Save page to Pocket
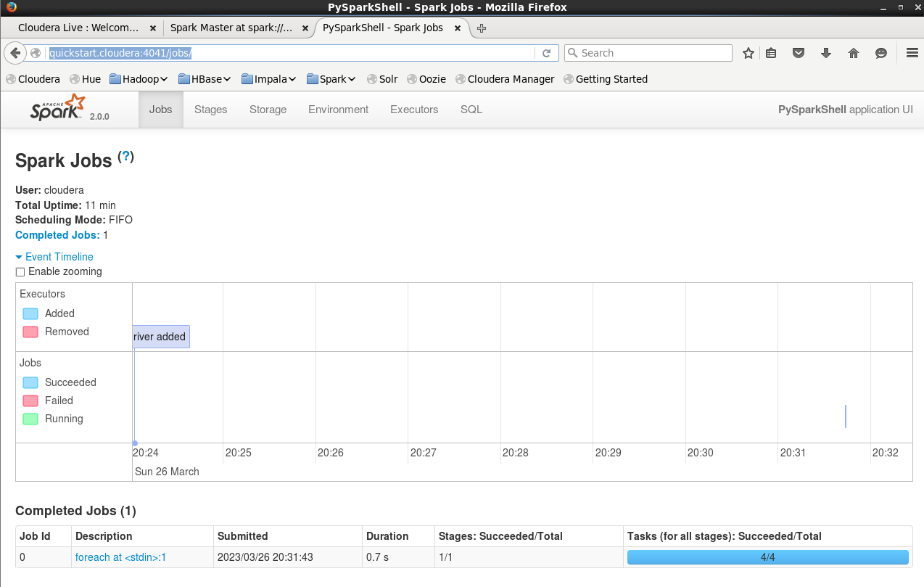924x587 pixels. pyautogui.click(x=799, y=53)
